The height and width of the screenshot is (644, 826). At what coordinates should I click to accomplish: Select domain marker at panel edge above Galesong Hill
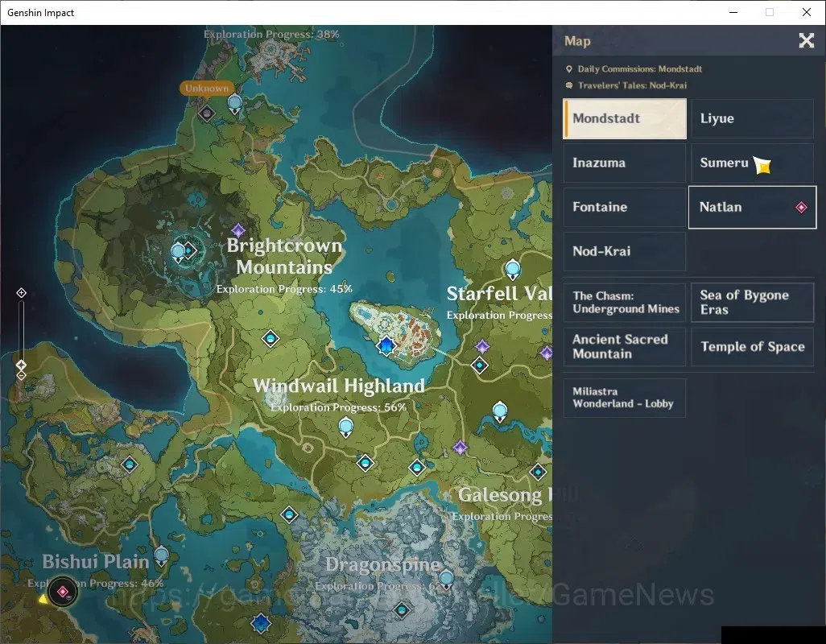point(538,472)
